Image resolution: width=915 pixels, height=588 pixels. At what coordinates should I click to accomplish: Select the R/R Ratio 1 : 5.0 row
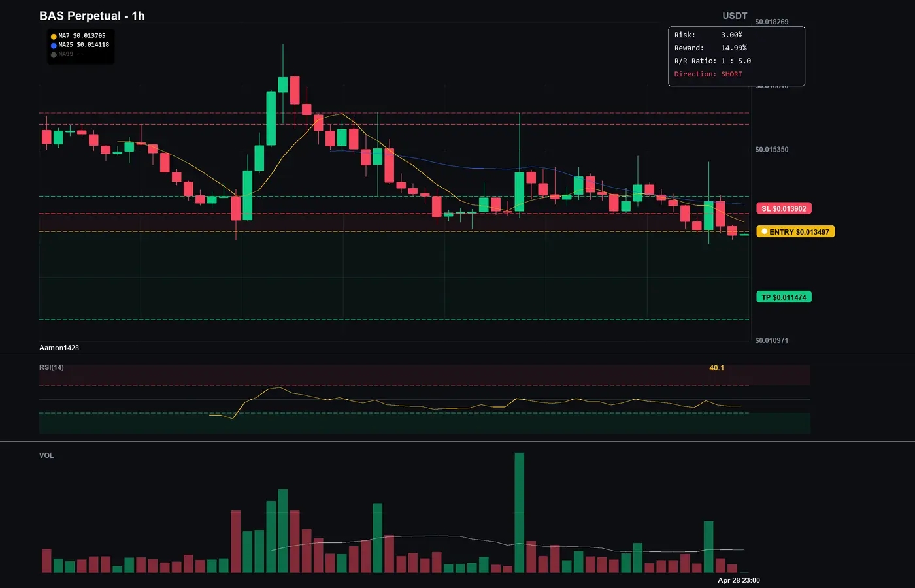(x=712, y=61)
